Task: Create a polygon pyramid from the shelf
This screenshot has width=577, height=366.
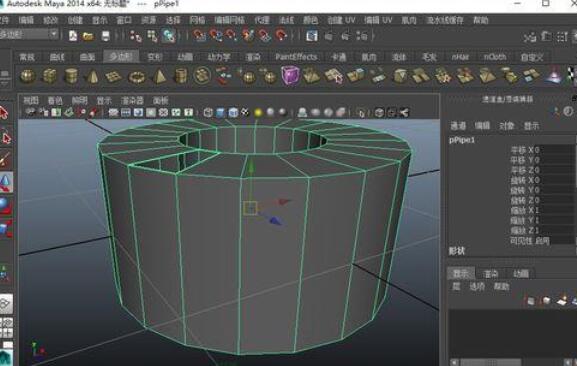Action: coord(159,77)
